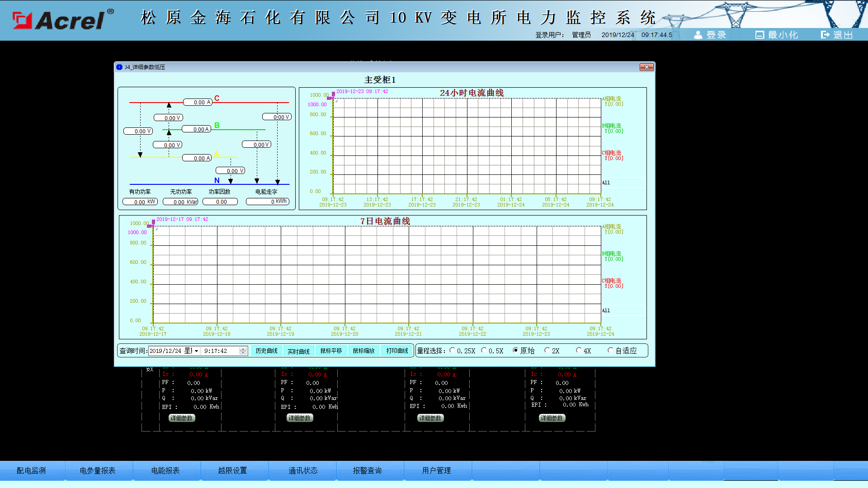Click the 无功功率 0.00 KVar value box
Viewport: 868px width, 488px height.
point(180,202)
